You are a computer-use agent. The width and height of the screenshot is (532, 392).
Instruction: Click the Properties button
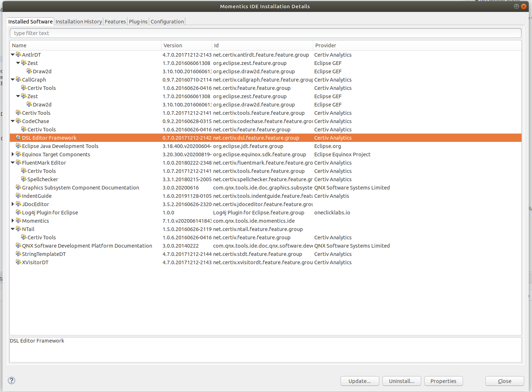click(443, 381)
